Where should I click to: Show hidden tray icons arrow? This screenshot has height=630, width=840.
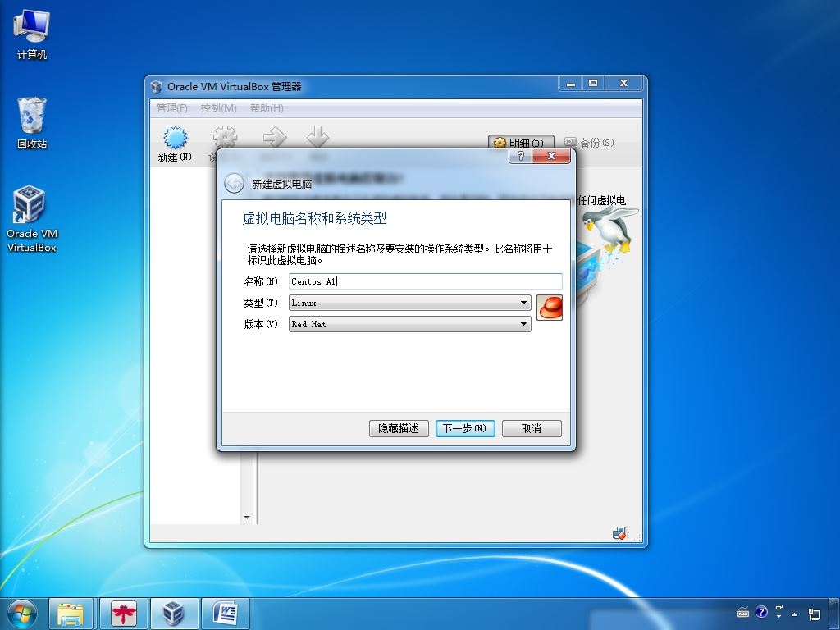pyautogui.click(x=794, y=614)
